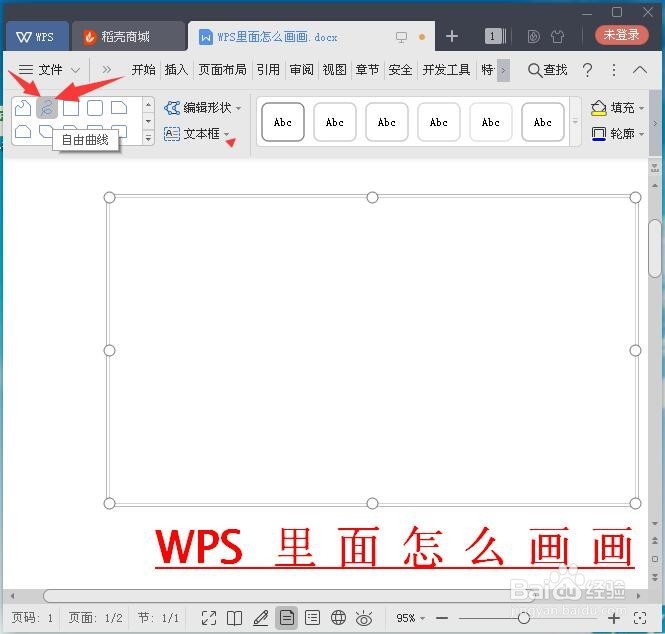
Task: Expand the quick access double-chevron
Action: (x=106, y=70)
